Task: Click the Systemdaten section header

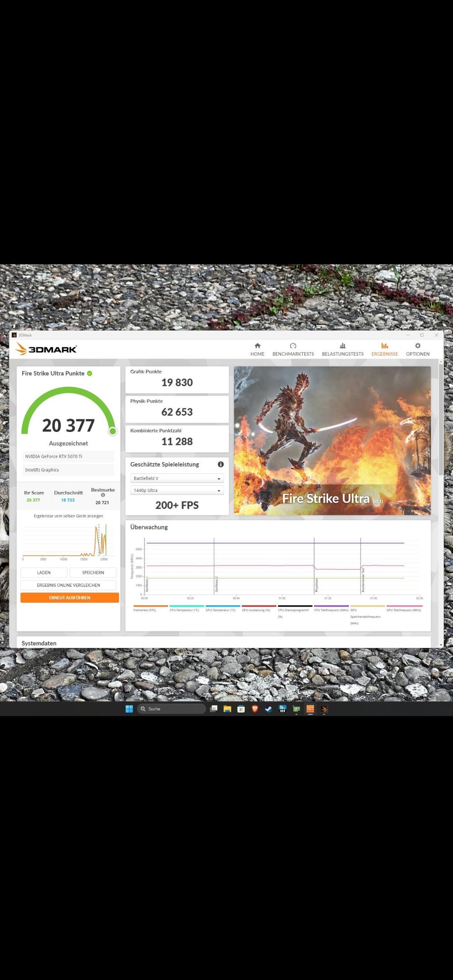Action: coord(39,643)
